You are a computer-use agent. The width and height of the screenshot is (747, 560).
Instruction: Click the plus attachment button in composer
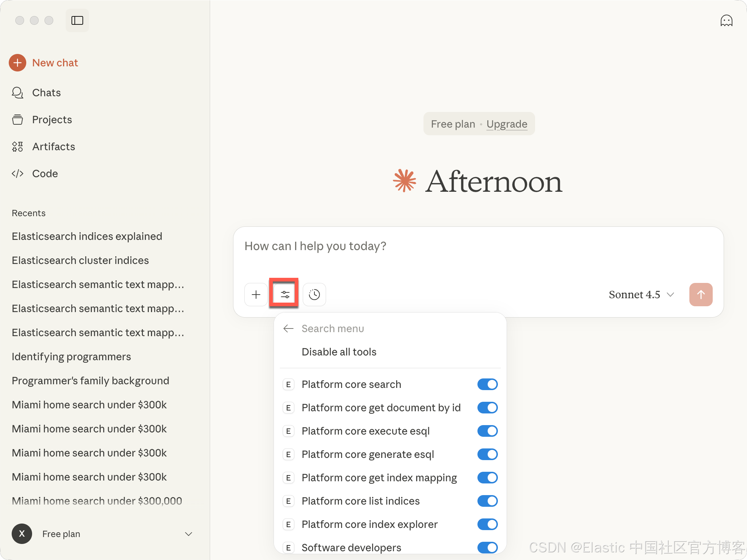tap(256, 295)
